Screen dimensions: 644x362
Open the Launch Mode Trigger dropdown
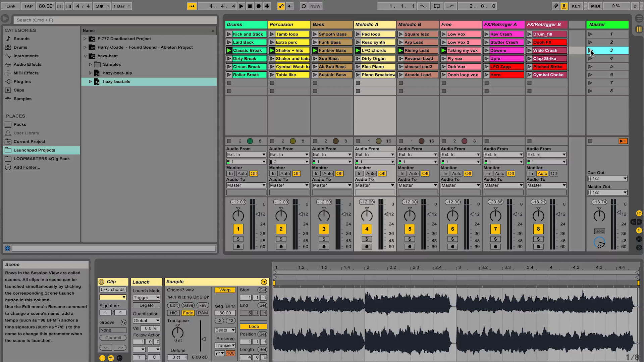pyautogui.click(x=146, y=298)
